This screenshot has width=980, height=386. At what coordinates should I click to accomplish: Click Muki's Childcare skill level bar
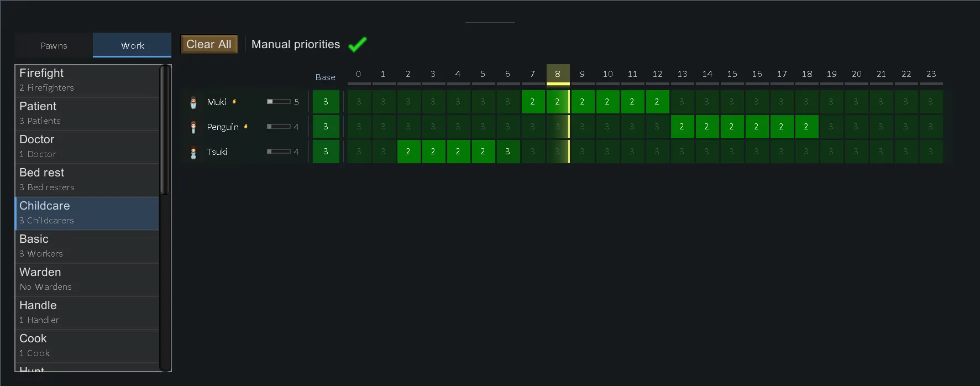(279, 102)
